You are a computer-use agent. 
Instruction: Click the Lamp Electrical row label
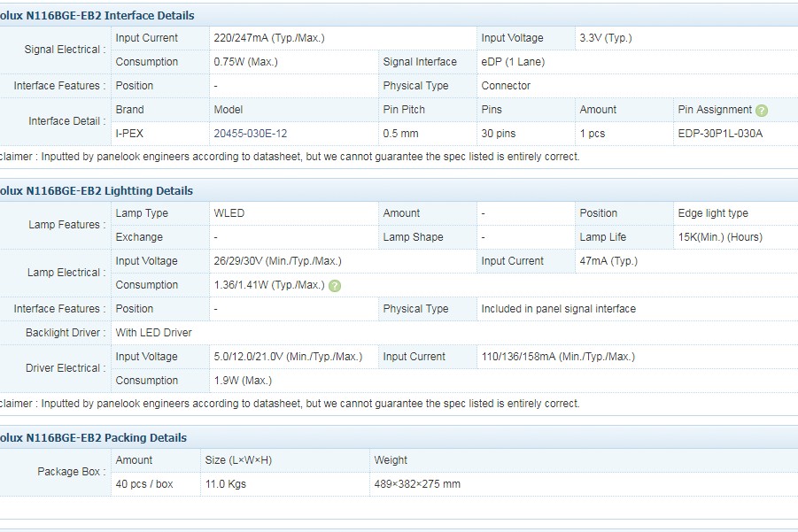coord(66,273)
